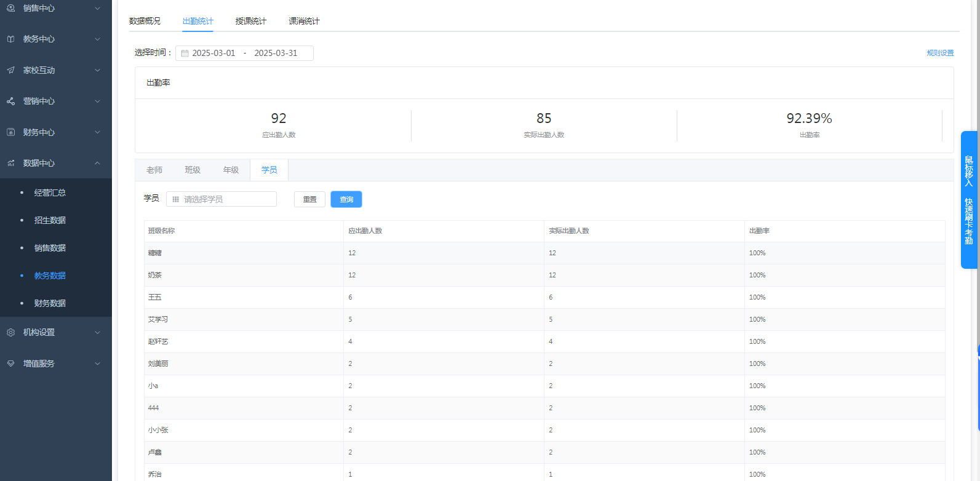This screenshot has width=980, height=481.
Task: Select the 班级 sub-tab
Action: (x=193, y=170)
